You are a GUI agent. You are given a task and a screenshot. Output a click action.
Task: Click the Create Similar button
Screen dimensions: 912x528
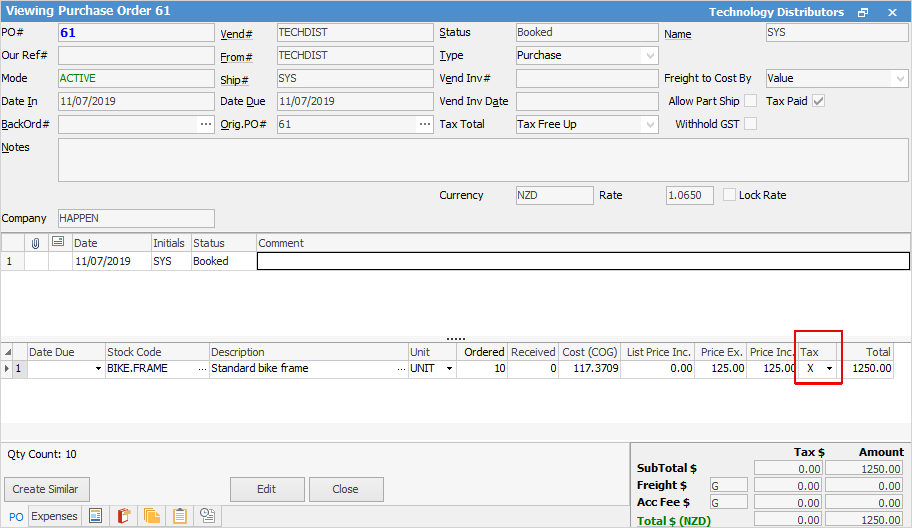tap(47, 489)
